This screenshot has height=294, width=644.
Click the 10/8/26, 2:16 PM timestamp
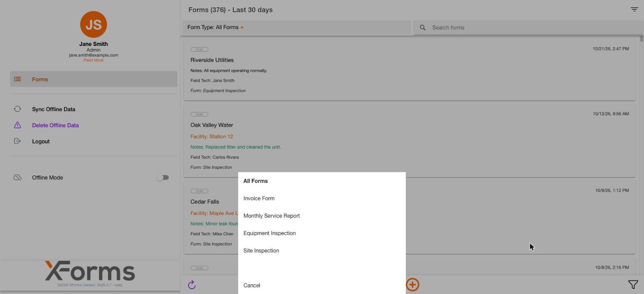tap(612, 267)
